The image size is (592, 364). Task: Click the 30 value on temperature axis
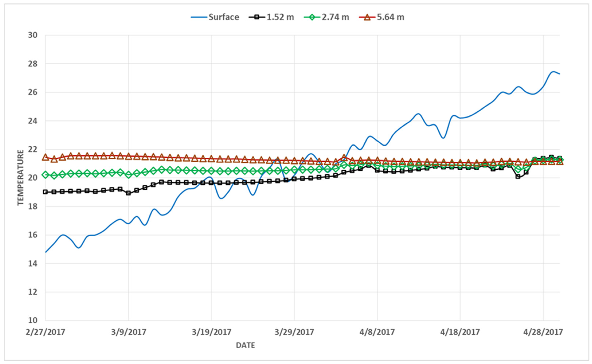(33, 35)
